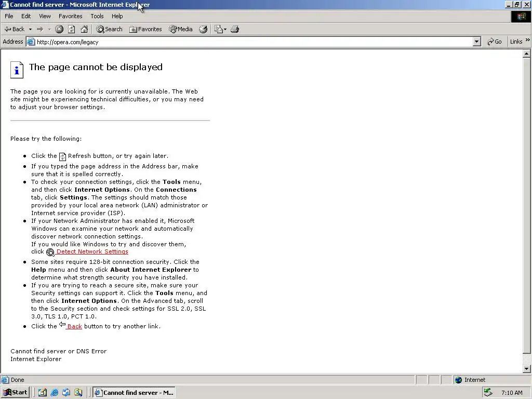532x399 pixels.
Task: Click the text 'Please try the following:'
Action: pyautogui.click(x=46, y=139)
